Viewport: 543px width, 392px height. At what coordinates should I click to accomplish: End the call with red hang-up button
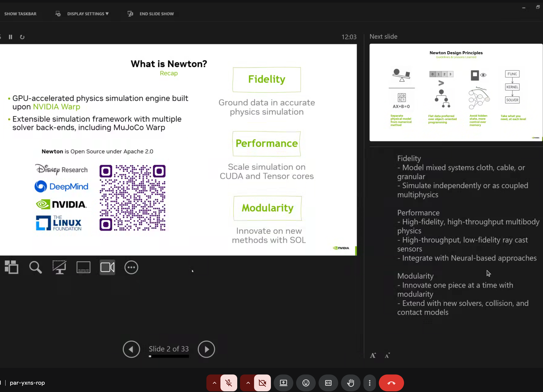pos(391,383)
